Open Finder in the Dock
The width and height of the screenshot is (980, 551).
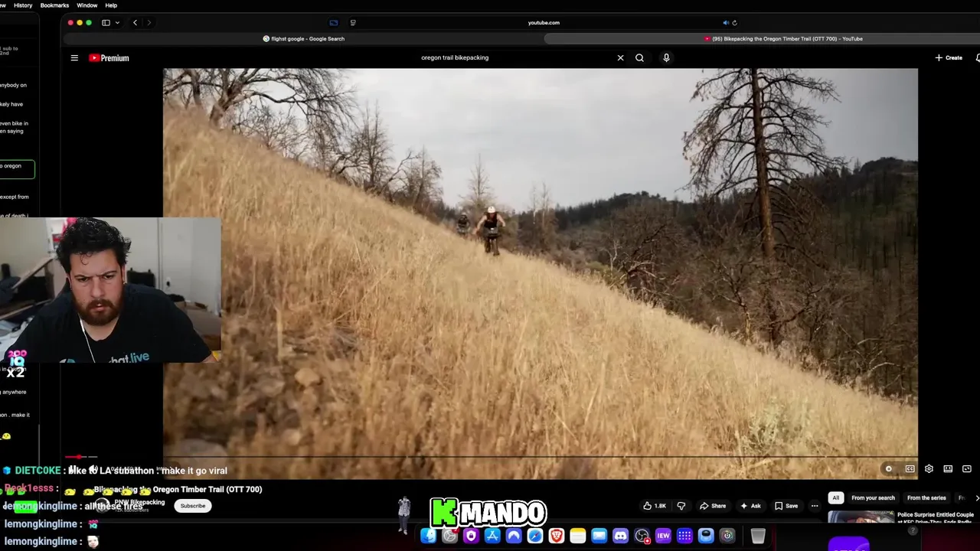[x=428, y=536]
